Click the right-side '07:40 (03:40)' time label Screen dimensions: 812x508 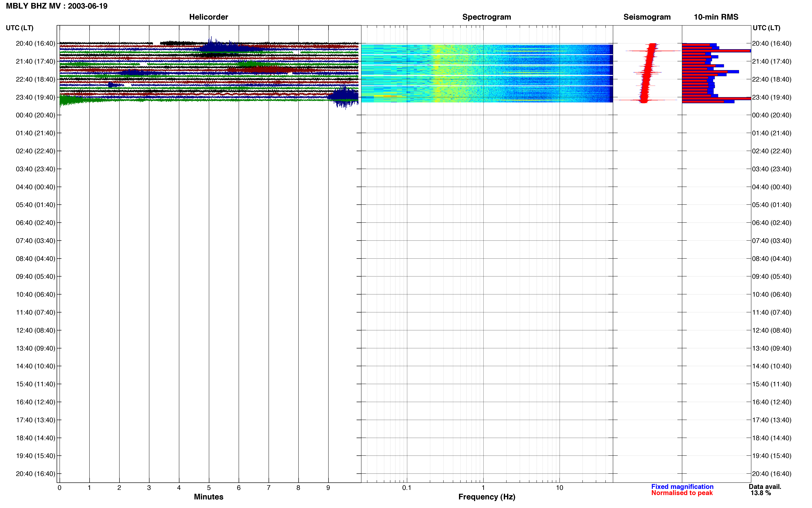click(x=772, y=240)
